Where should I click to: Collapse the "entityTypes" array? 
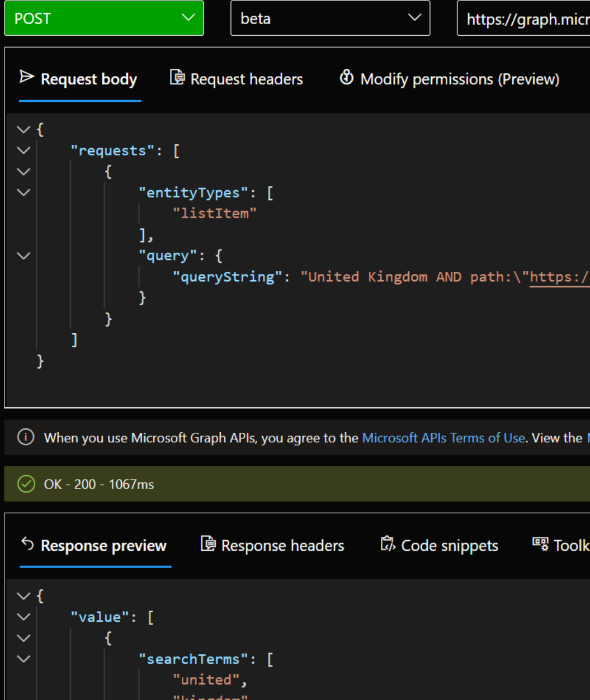[x=23, y=192]
